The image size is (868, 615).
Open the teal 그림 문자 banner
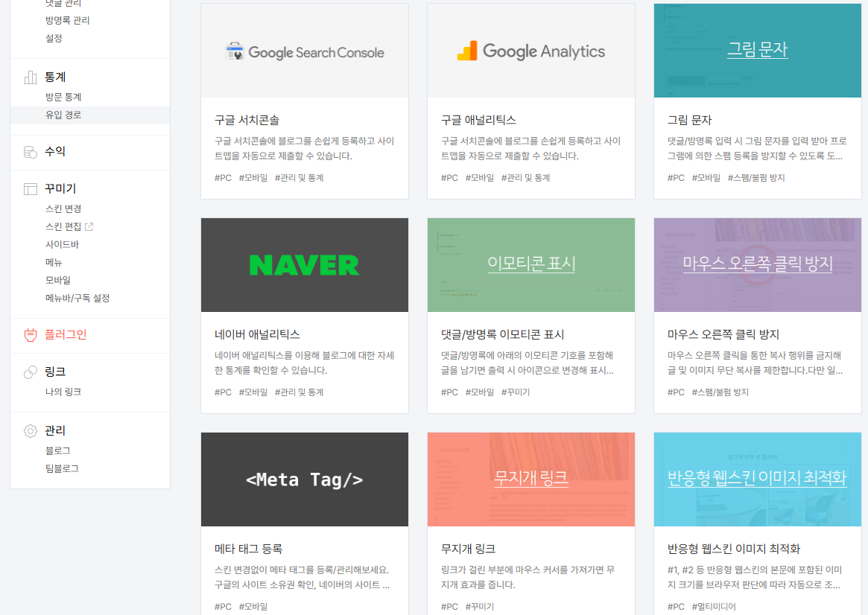click(x=757, y=51)
